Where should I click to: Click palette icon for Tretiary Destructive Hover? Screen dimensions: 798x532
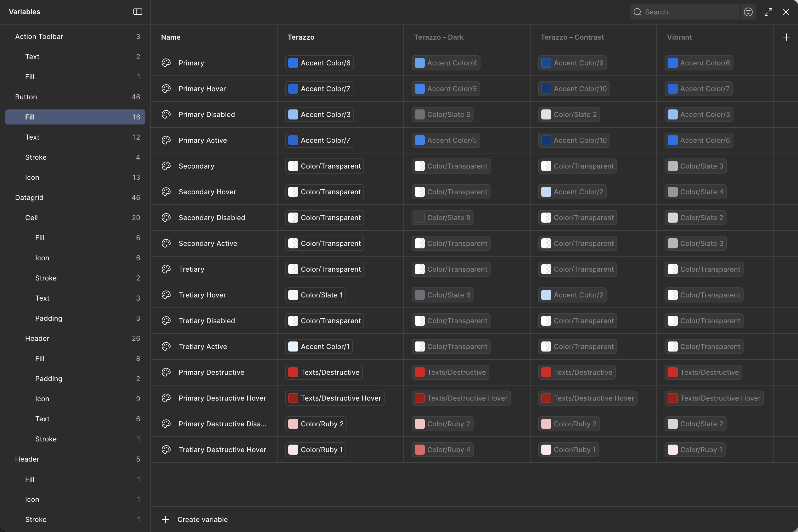[166, 450]
